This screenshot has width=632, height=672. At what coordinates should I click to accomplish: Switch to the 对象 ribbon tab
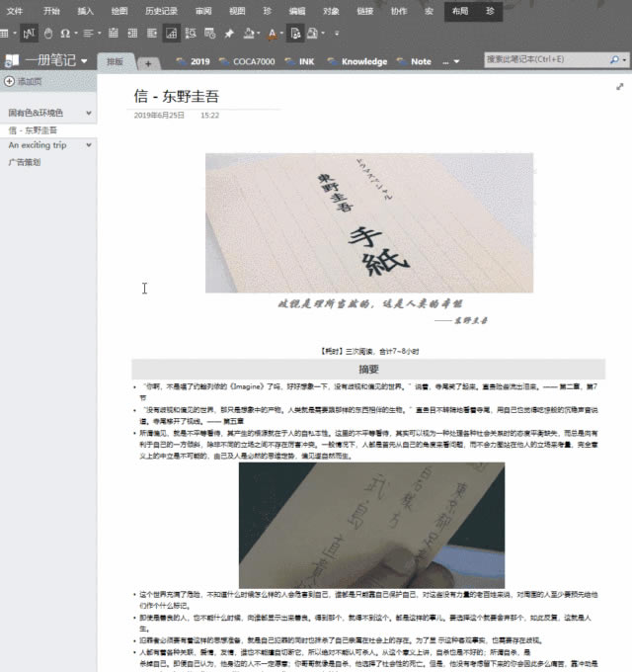click(331, 11)
